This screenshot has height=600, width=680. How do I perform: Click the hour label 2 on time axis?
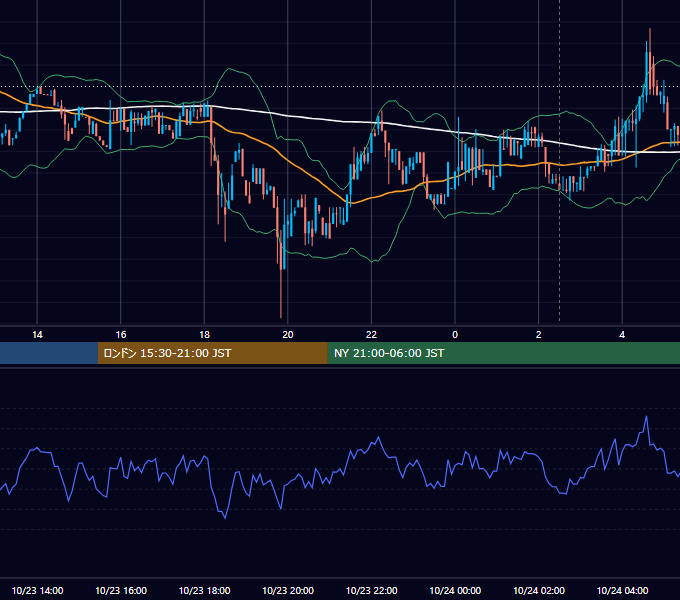(539, 335)
